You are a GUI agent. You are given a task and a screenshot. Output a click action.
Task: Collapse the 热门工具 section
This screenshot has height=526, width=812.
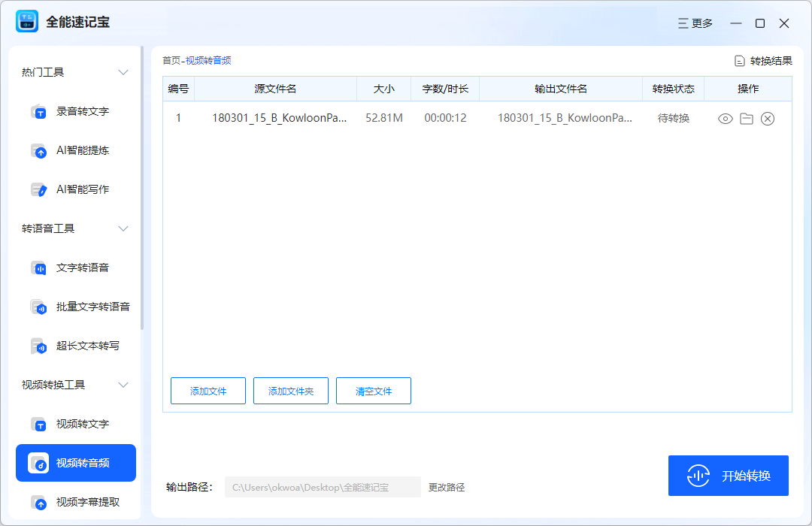(x=123, y=71)
